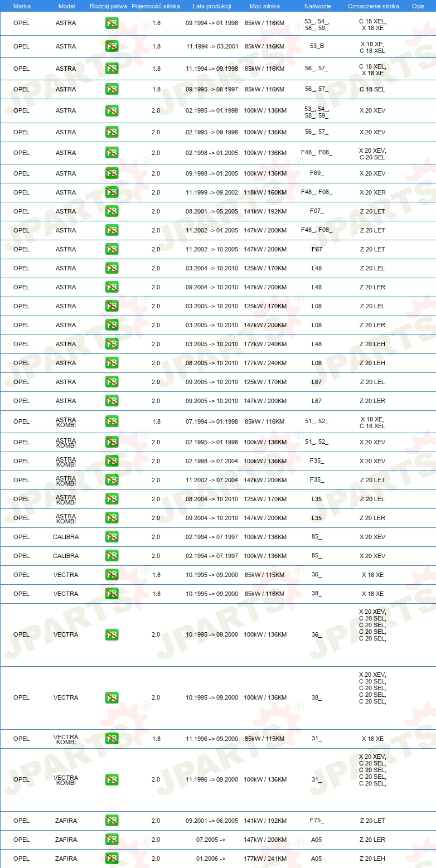
Task: Click the PB icon in the 11.2002 -> 01.2005 row
Action: (x=112, y=230)
